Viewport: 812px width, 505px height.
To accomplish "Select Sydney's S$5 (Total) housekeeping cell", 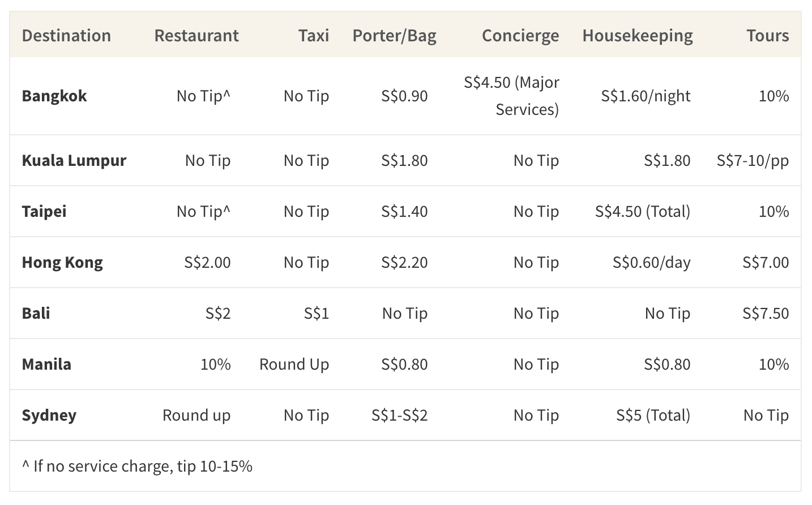I will point(653,415).
